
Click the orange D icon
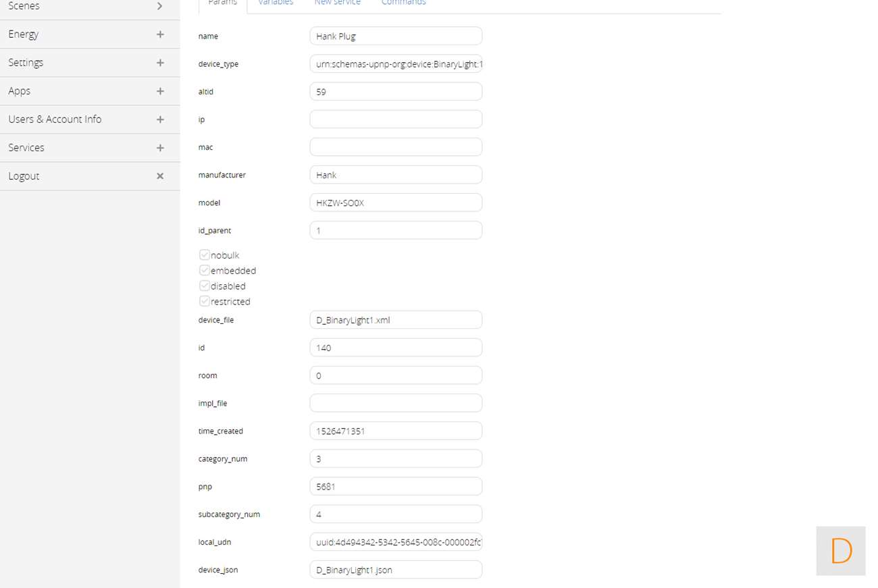[841, 551]
